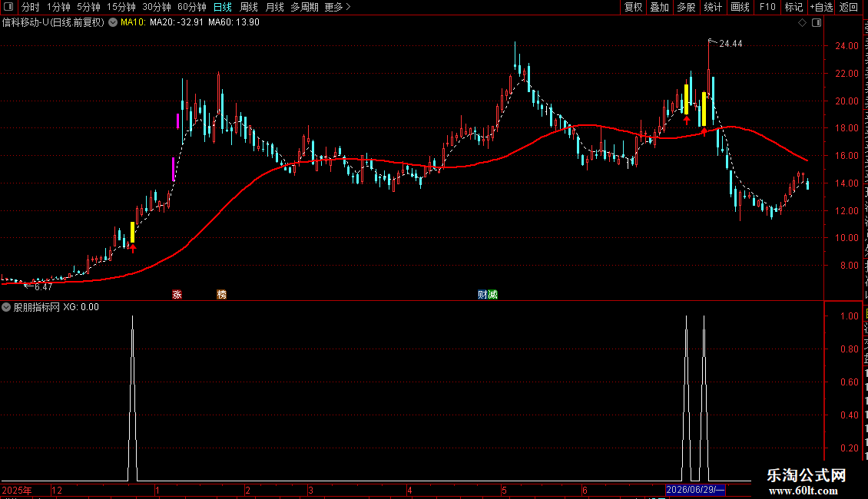Open the 多周期 multi-period view
This screenshot has width=868, height=499.
[x=304, y=7]
